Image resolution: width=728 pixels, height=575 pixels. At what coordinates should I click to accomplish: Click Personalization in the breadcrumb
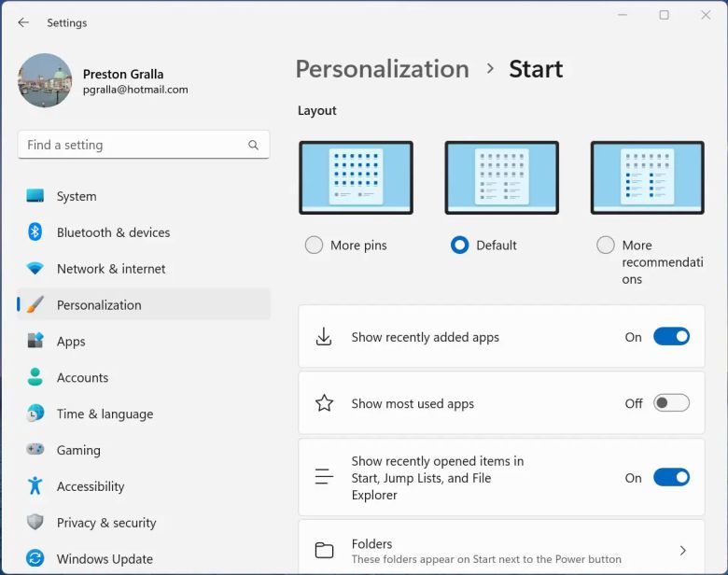click(x=382, y=69)
